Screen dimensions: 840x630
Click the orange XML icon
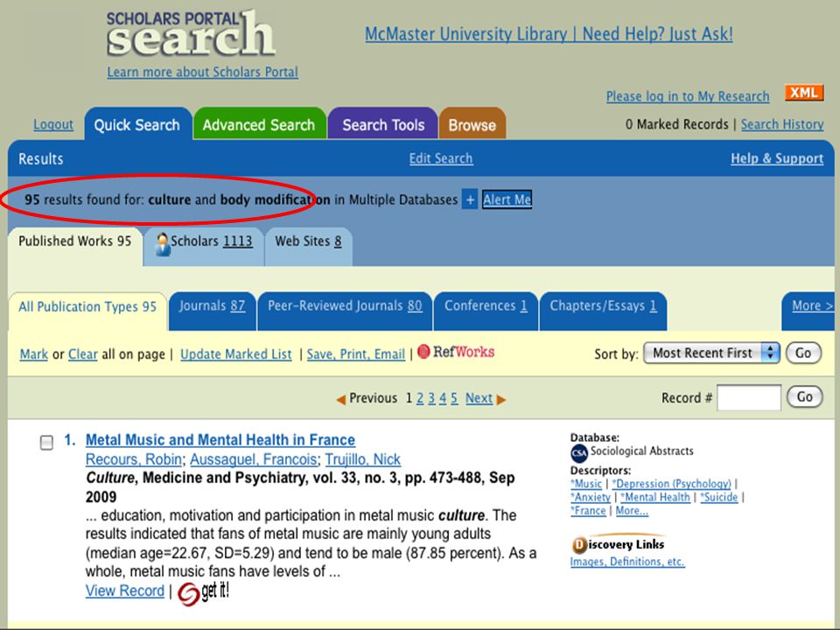pyautogui.click(x=803, y=93)
